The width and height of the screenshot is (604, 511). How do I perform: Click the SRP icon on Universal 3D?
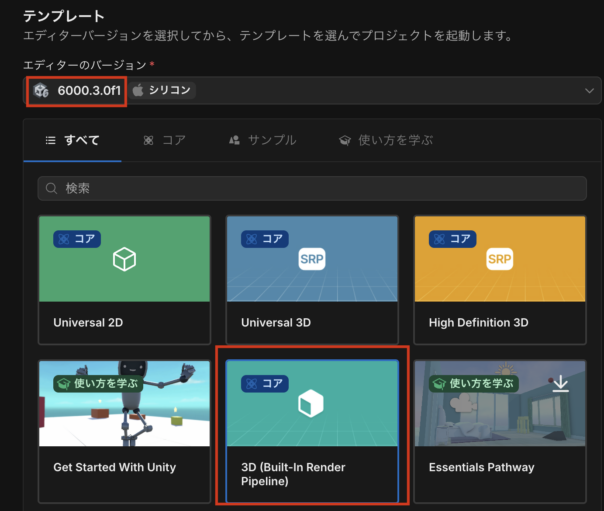coord(312,260)
